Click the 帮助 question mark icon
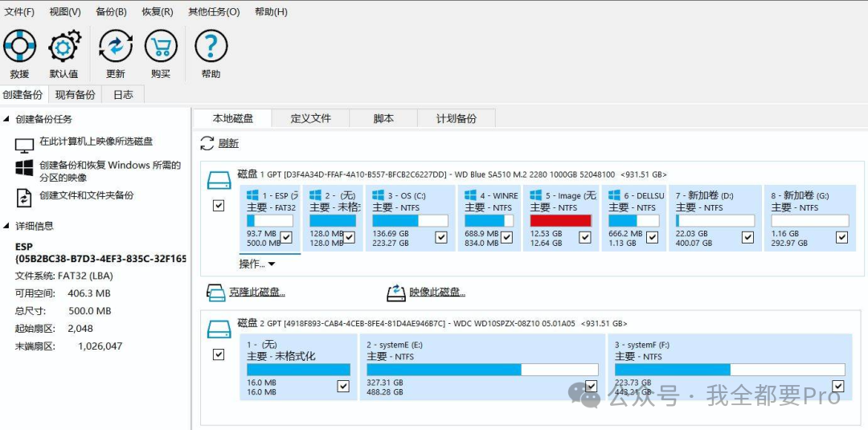Image resolution: width=868 pixels, height=430 pixels. pyautogui.click(x=211, y=47)
